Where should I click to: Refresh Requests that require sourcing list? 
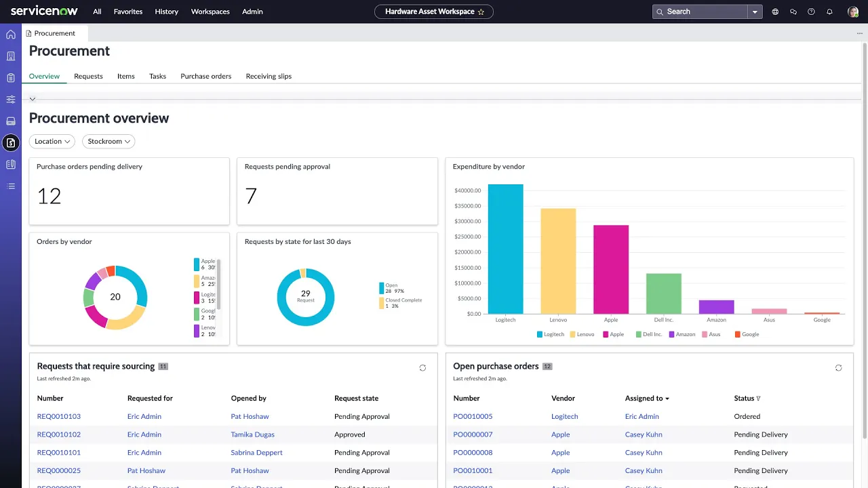(x=422, y=368)
